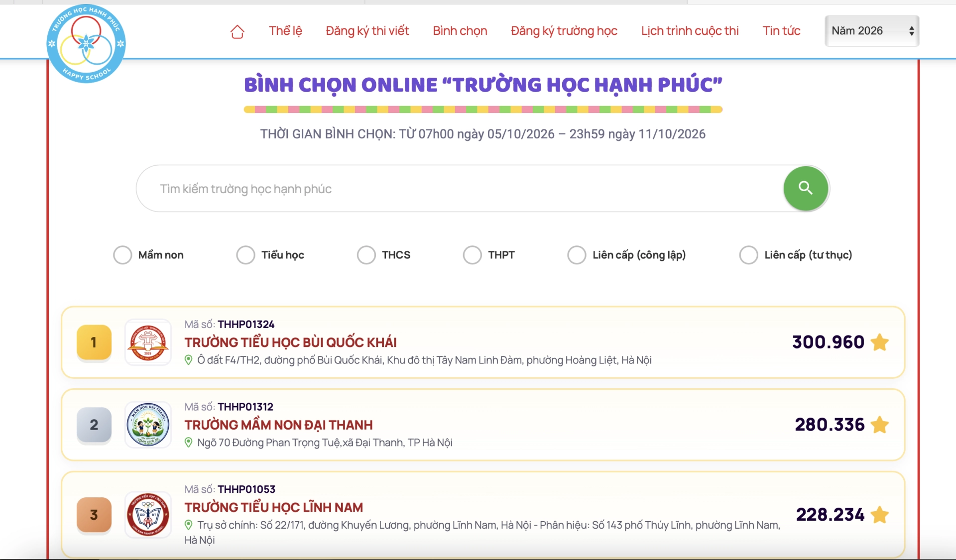Click the Ngõ 70 Đường Phan Trọng Tuệ address
The height and width of the screenshot is (560, 956).
325,443
